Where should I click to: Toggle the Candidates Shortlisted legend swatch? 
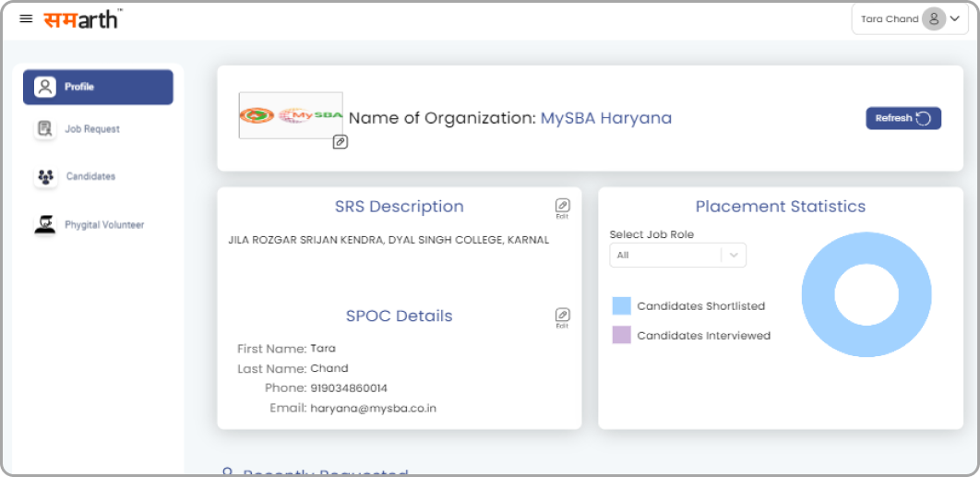[621, 306]
